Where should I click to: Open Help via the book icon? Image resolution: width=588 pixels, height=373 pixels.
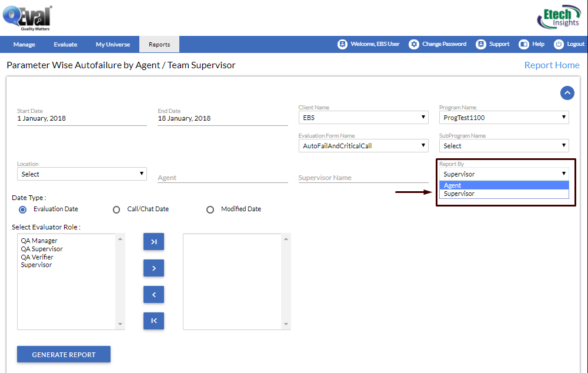(x=524, y=44)
